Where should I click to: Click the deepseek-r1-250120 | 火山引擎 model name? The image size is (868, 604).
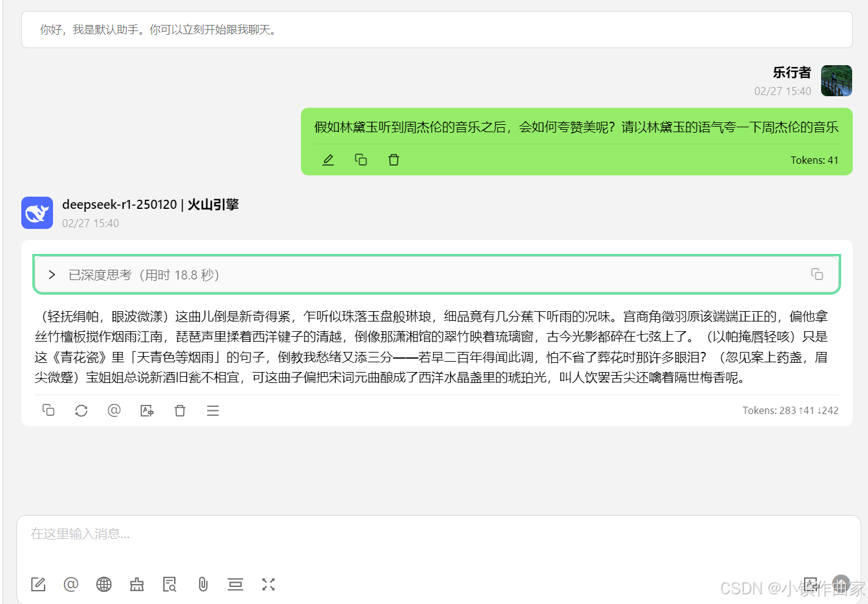click(150, 205)
